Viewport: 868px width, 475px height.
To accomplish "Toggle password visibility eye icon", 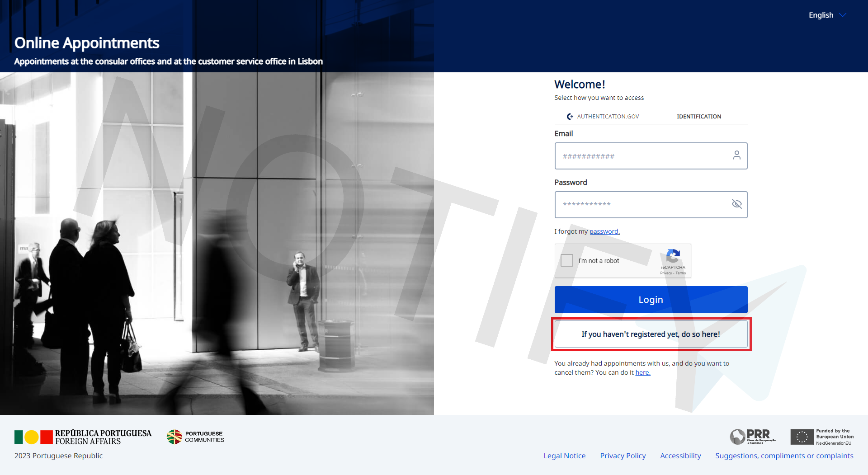I will pyautogui.click(x=736, y=204).
